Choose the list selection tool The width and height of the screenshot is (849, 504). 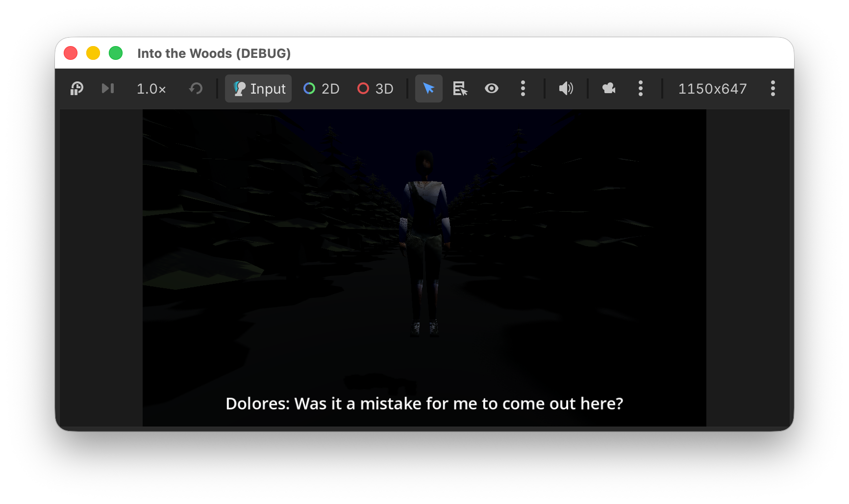point(460,89)
